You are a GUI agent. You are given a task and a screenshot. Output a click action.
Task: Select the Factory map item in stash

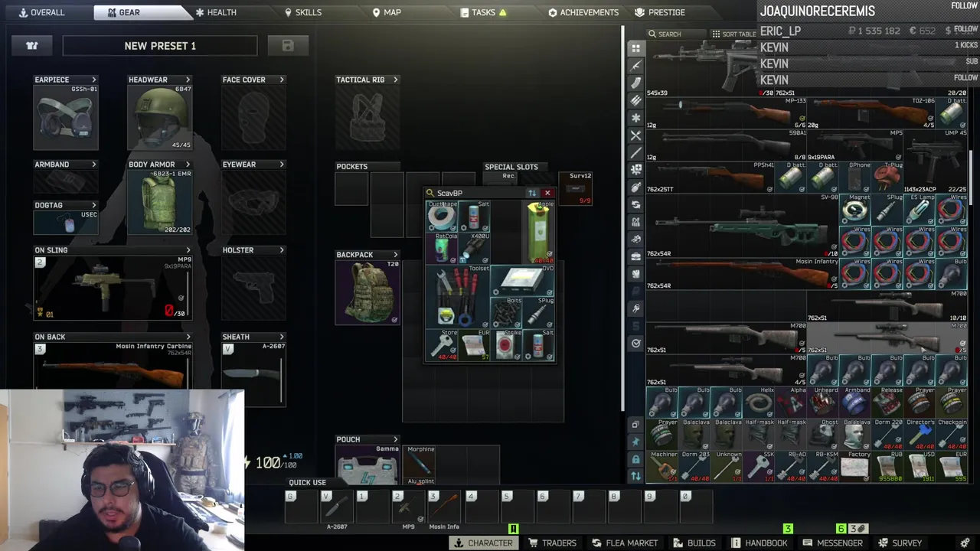click(854, 466)
